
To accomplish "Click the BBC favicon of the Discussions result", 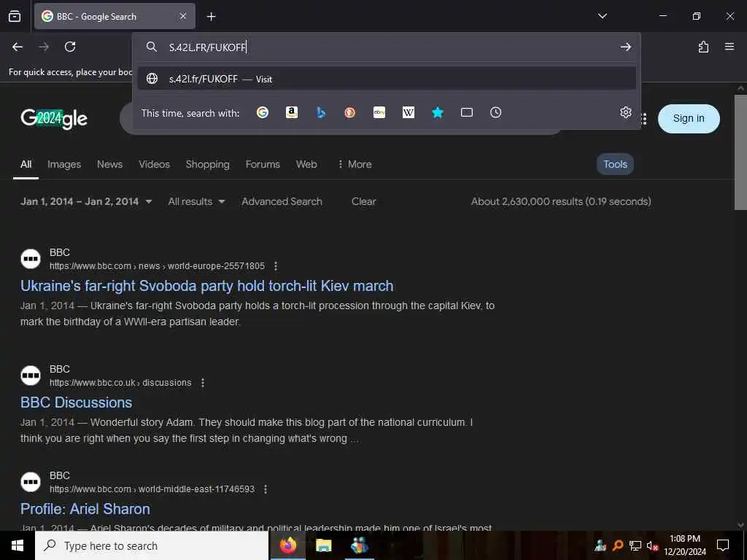I will pos(31,376).
